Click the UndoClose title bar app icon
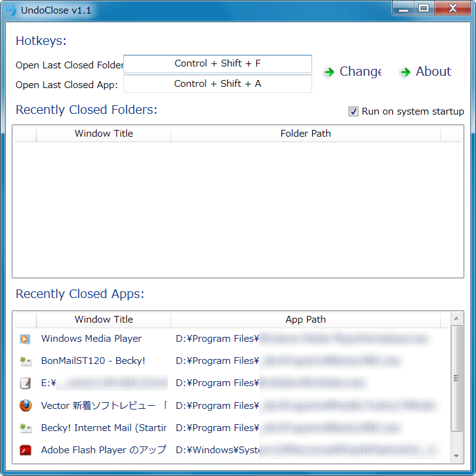The width and height of the screenshot is (476, 476). (11, 10)
